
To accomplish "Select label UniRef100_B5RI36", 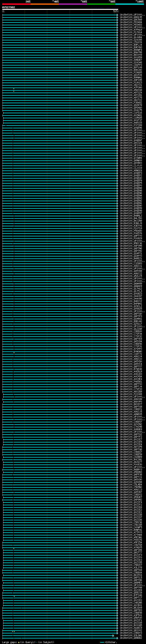I will [x=131, y=243].
